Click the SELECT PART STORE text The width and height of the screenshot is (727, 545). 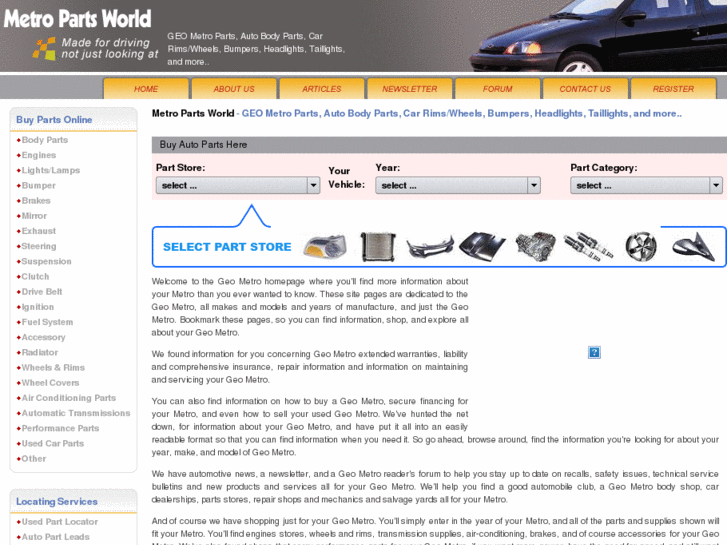pos(227,247)
